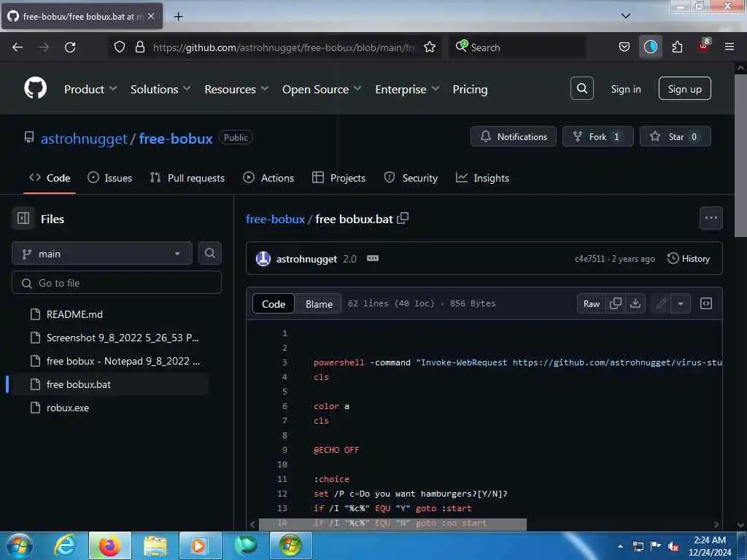The image size is (747, 560).
Task: Switch to the Issues tab
Action: (x=110, y=178)
